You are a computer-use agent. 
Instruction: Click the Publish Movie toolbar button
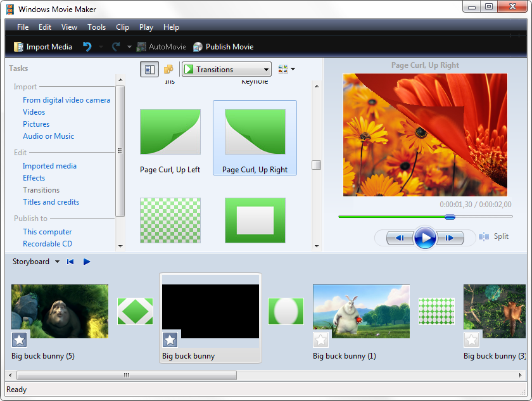point(223,47)
